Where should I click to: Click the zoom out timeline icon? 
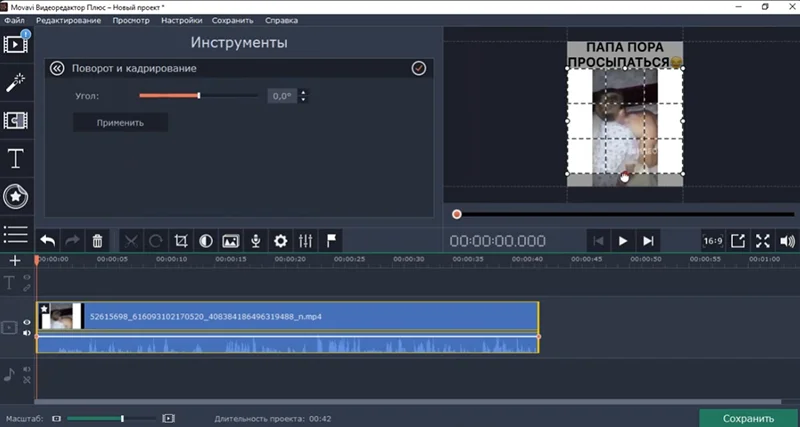coord(56,419)
